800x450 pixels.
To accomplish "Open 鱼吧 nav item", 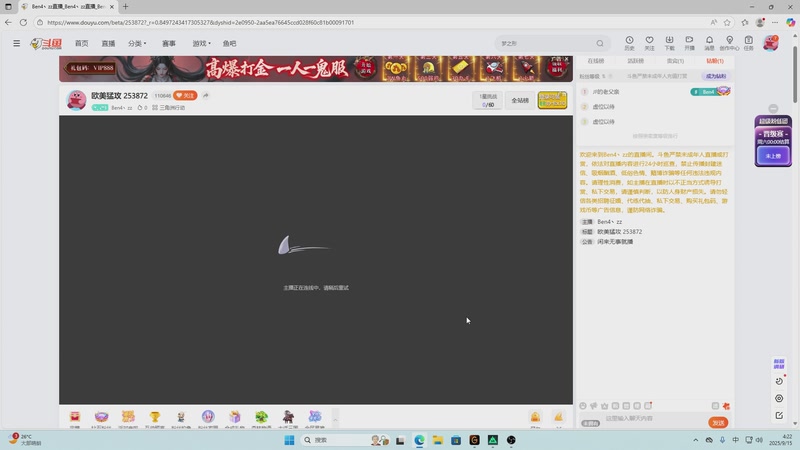I will point(230,43).
